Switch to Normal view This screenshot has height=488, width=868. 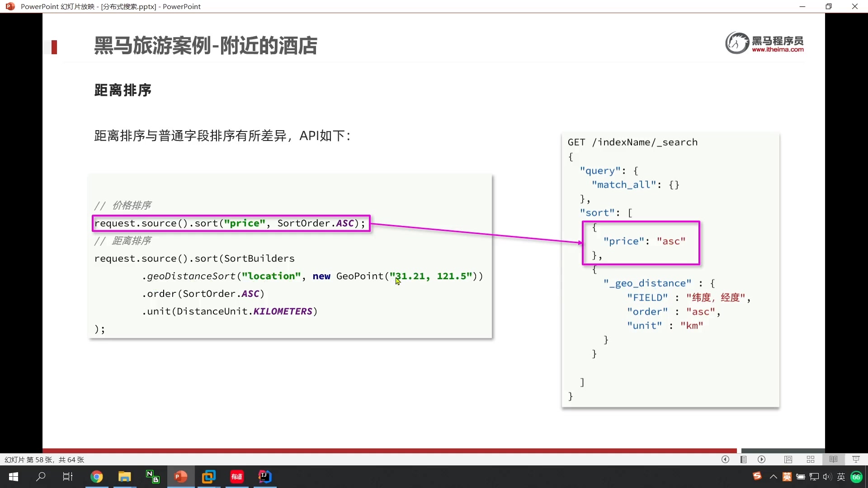tap(788, 460)
